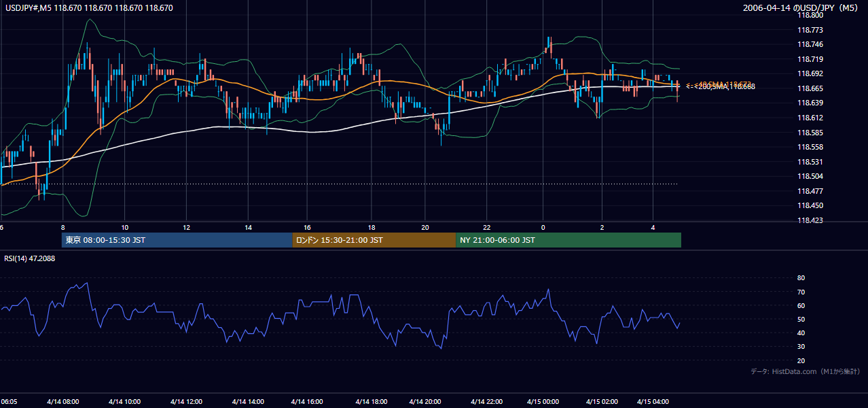Click hour label 14 under the price chart
The height and width of the screenshot is (408, 868).
(x=249, y=227)
